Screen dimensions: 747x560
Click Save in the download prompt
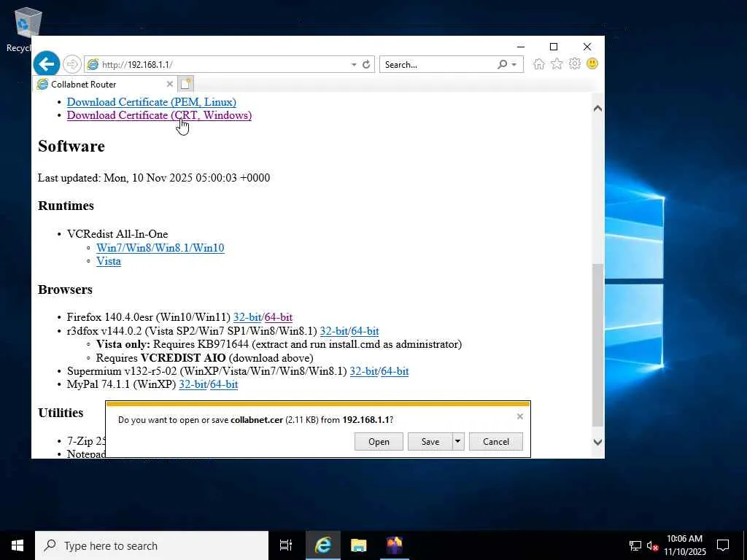[x=430, y=441]
